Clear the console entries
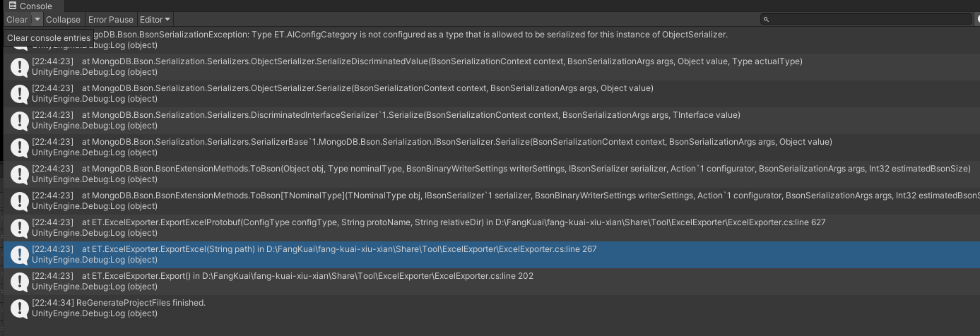The width and height of the screenshot is (980, 336). (x=17, y=20)
